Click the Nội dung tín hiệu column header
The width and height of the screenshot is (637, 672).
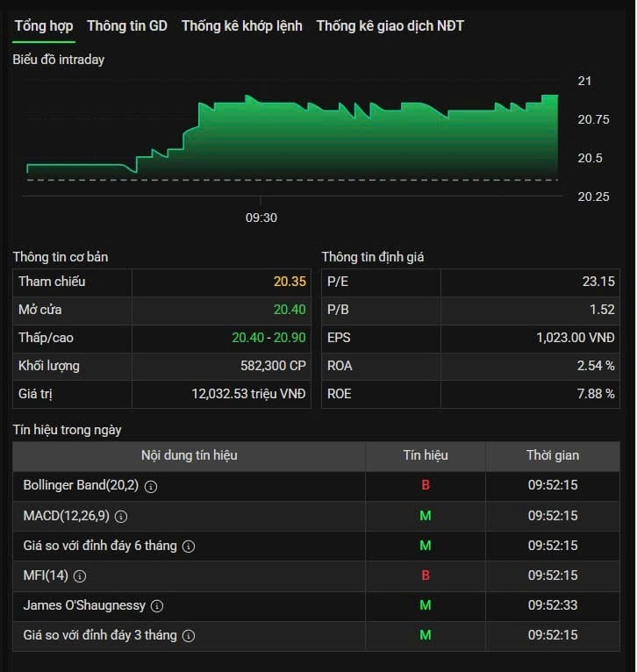point(189,455)
